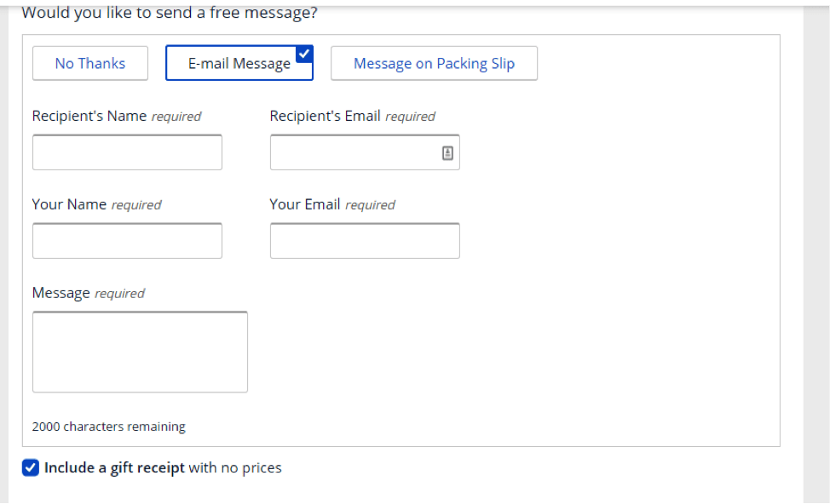This screenshot has width=830, height=504.
Task: Click into the Your Email field
Action: pos(365,241)
